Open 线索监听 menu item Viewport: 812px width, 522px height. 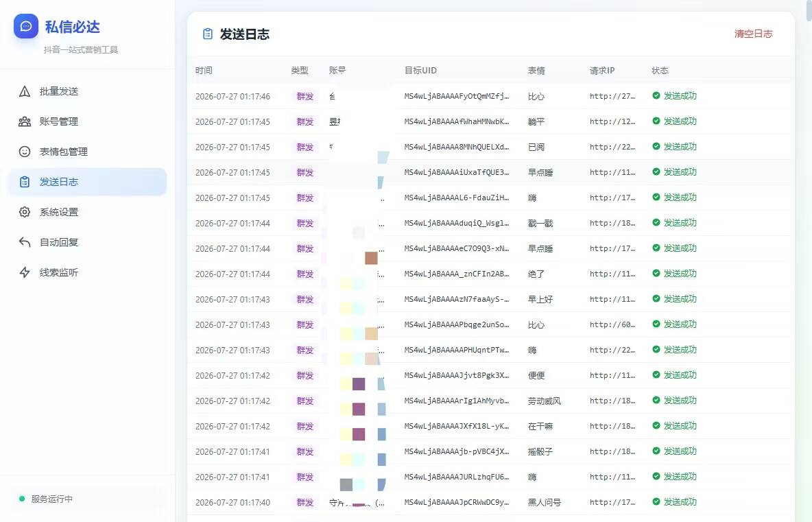click(x=88, y=272)
